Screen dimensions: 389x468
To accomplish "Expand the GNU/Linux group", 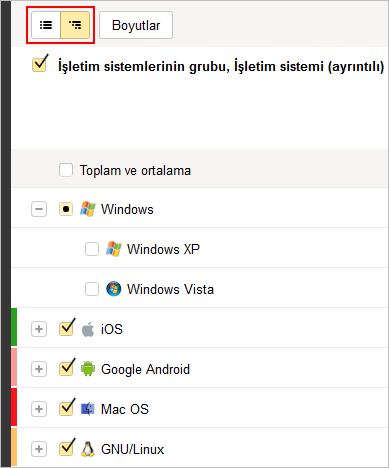I will (39, 449).
